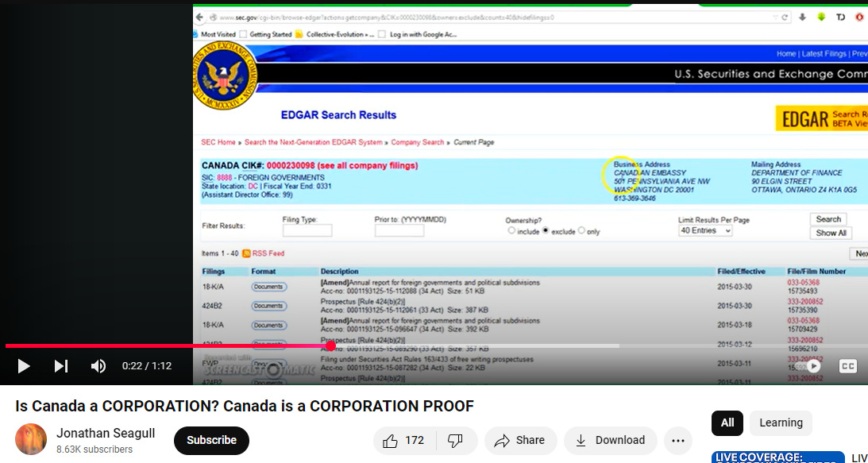The width and height of the screenshot is (868, 463).
Task: Open the Jonathan Seagull channel name link
Action: pyautogui.click(x=106, y=433)
